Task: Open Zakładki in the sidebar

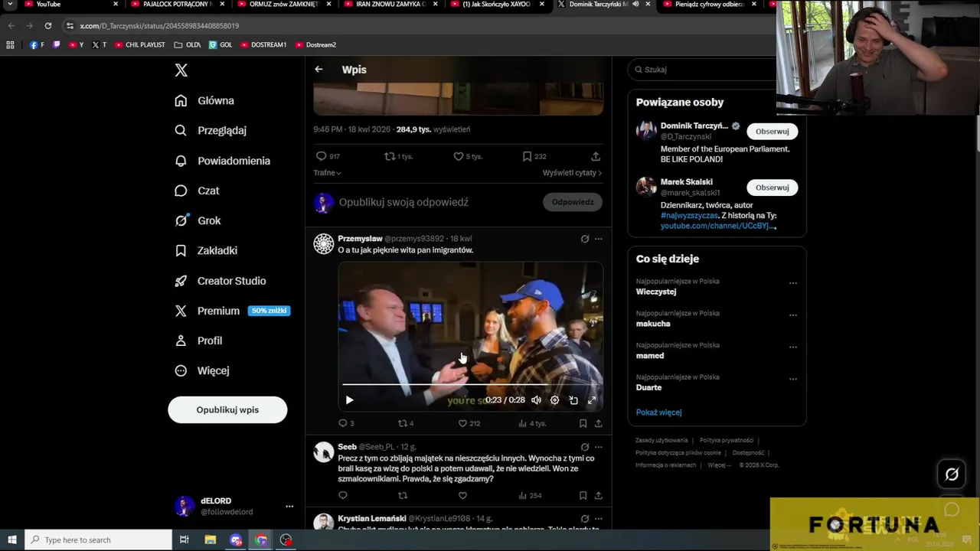Action: coord(206,250)
